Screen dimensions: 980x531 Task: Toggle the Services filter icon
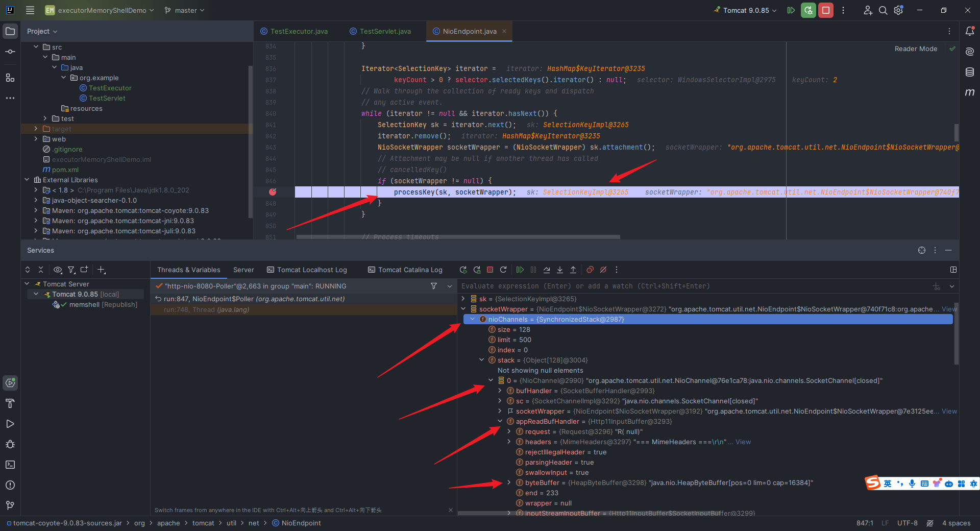(71, 270)
